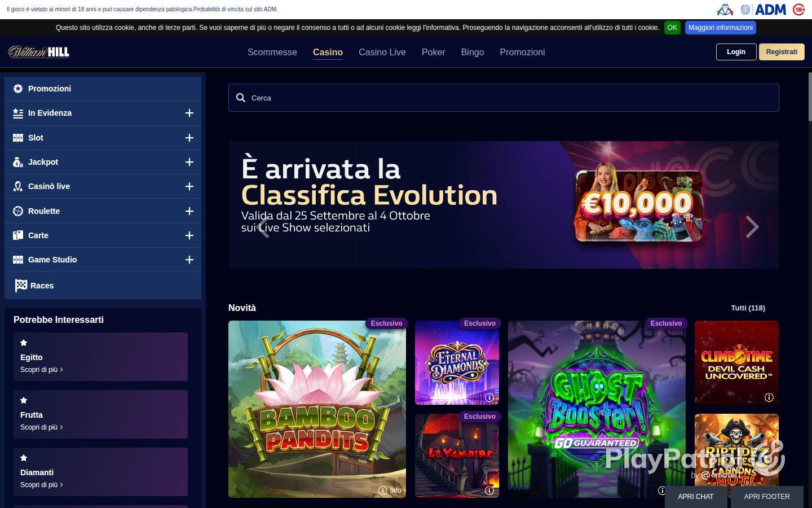812x508 pixels.
Task: Click the Casinò live sidebar icon
Action: 18,186
